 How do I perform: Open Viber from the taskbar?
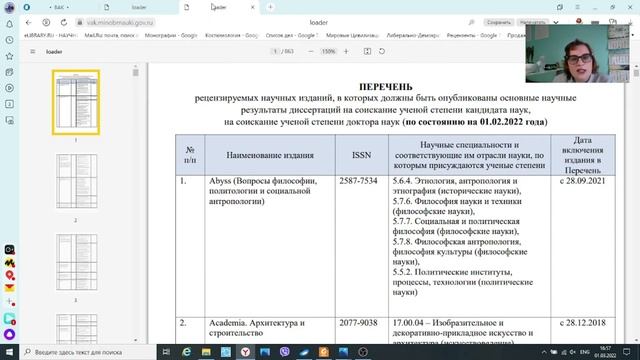tap(284, 352)
